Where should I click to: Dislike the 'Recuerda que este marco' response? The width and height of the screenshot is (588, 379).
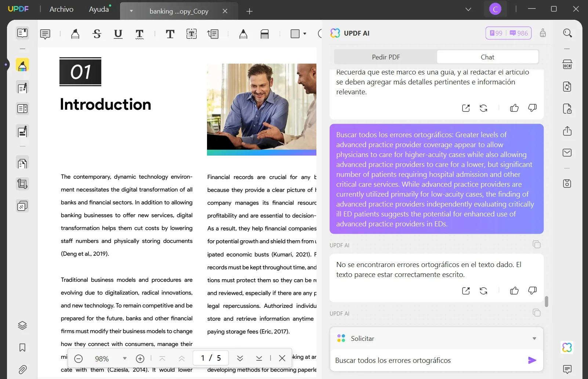coord(532,108)
